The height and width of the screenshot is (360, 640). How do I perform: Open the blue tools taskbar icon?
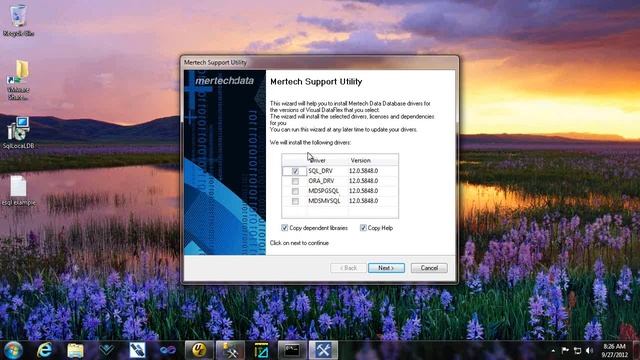click(137, 350)
